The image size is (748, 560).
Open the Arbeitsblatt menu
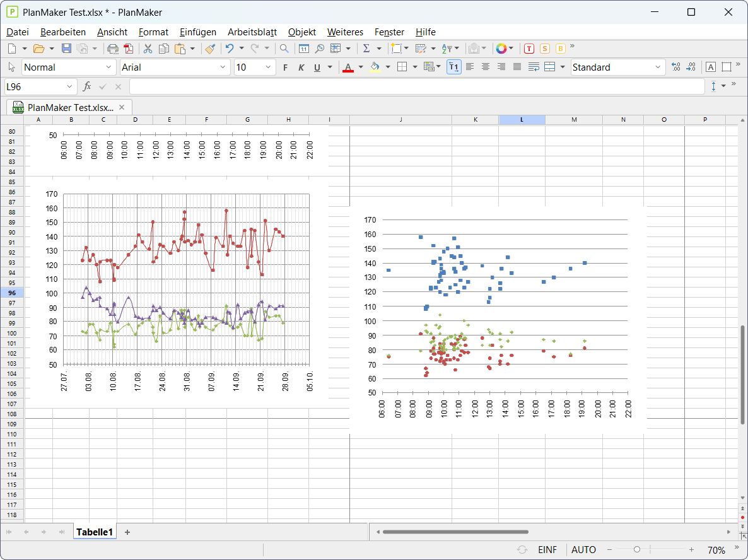pos(252,32)
